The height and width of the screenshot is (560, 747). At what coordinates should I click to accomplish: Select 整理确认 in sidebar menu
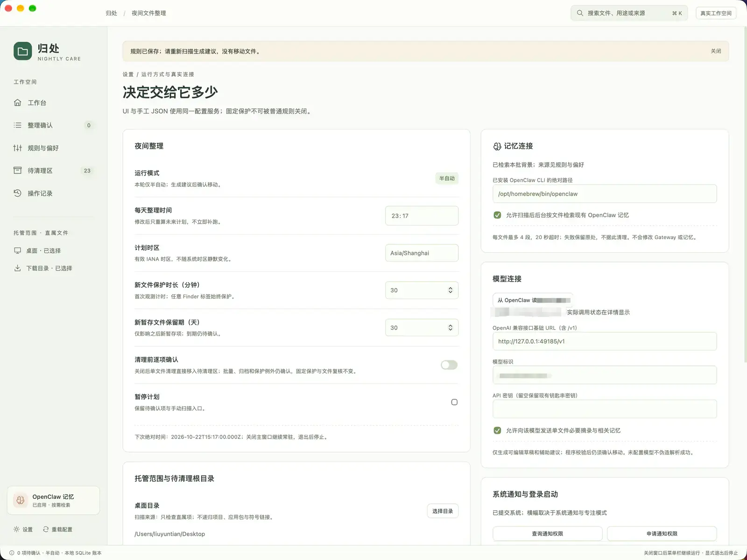pos(54,125)
